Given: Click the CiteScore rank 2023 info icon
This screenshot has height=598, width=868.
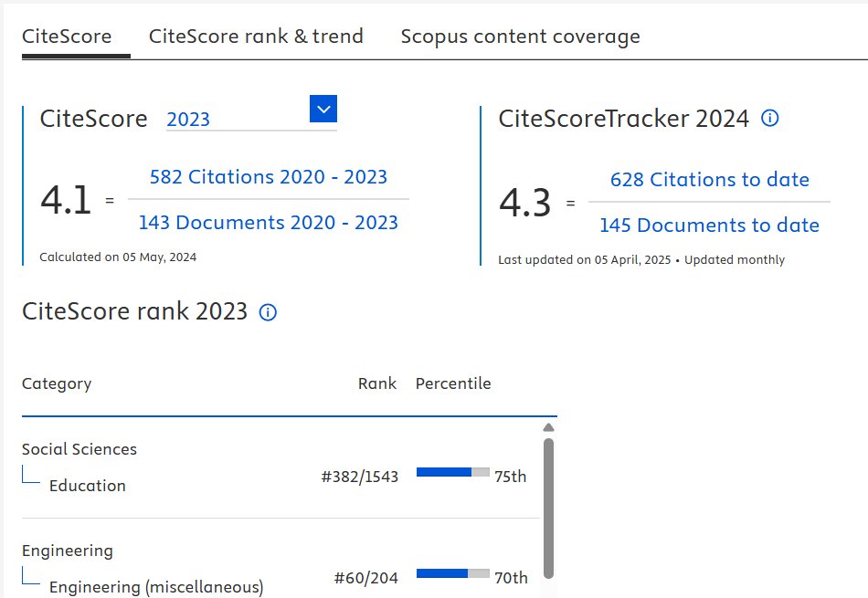Looking at the screenshot, I should coord(268,312).
